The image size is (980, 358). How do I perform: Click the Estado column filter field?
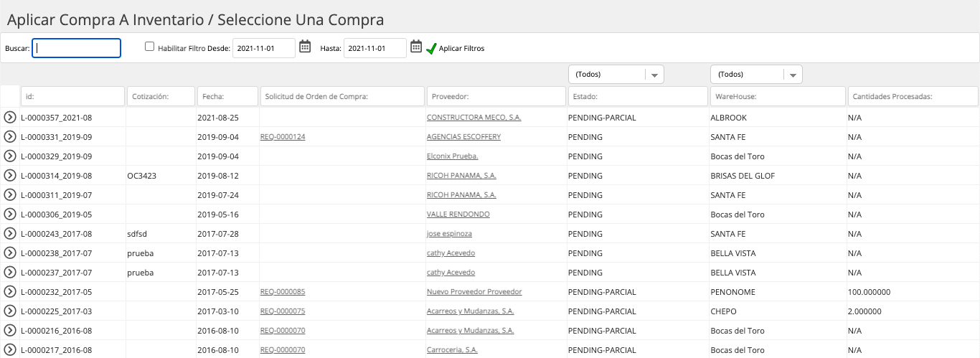click(638, 96)
